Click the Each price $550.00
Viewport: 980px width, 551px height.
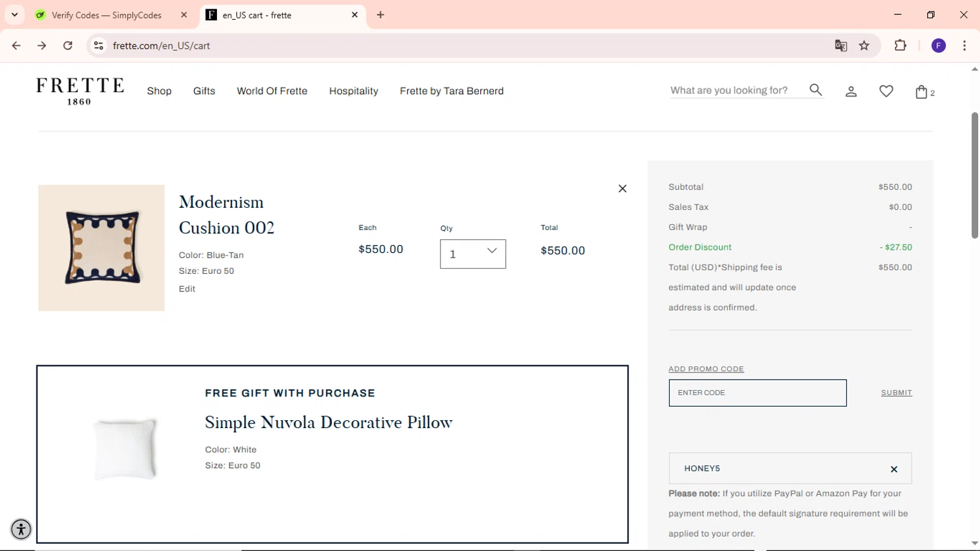pos(381,249)
